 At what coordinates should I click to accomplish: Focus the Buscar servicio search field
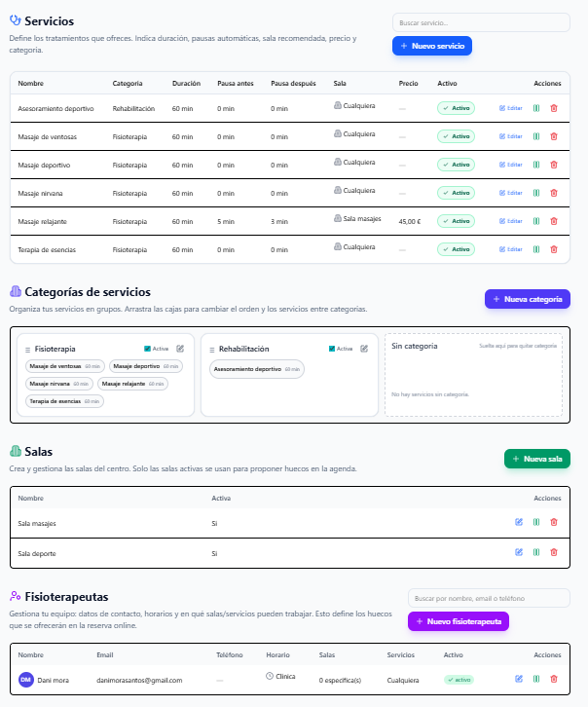[x=454, y=21]
